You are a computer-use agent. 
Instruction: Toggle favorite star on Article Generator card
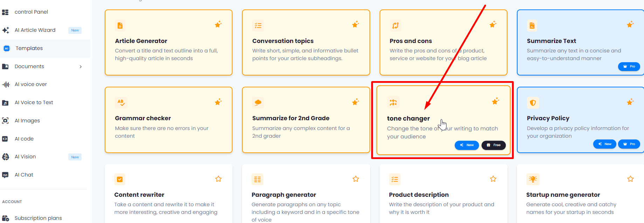coord(218,24)
